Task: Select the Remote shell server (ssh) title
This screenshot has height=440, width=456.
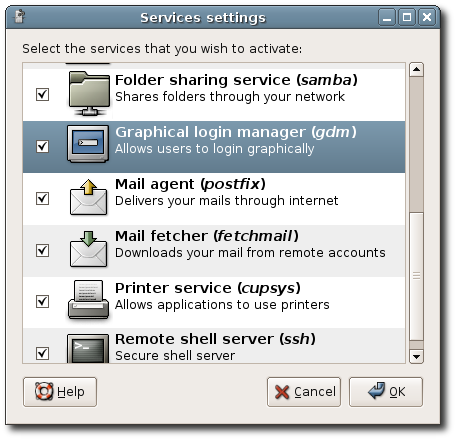Action: [215, 339]
